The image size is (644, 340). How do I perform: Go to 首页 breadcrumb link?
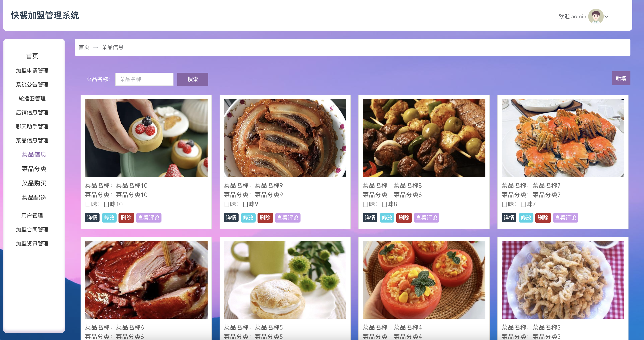point(84,47)
